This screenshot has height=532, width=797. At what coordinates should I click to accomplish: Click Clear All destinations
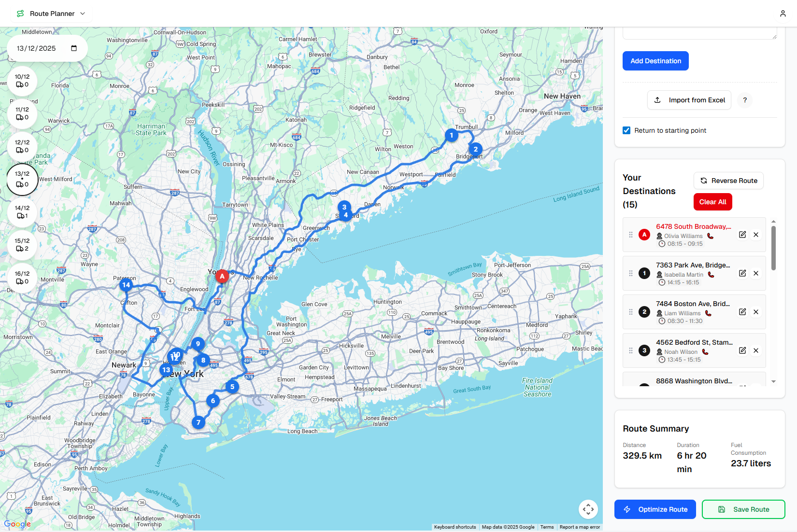[712, 202]
